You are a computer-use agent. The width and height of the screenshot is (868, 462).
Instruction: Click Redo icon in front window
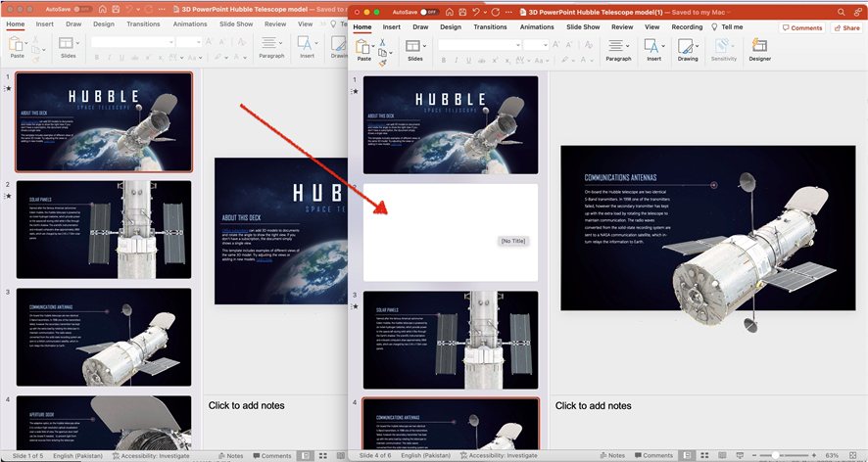(495, 12)
